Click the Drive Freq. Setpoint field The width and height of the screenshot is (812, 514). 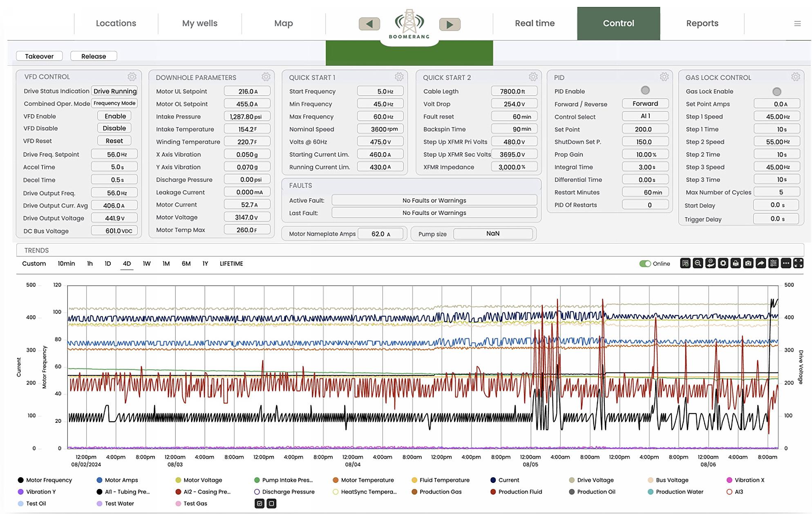(114, 154)
